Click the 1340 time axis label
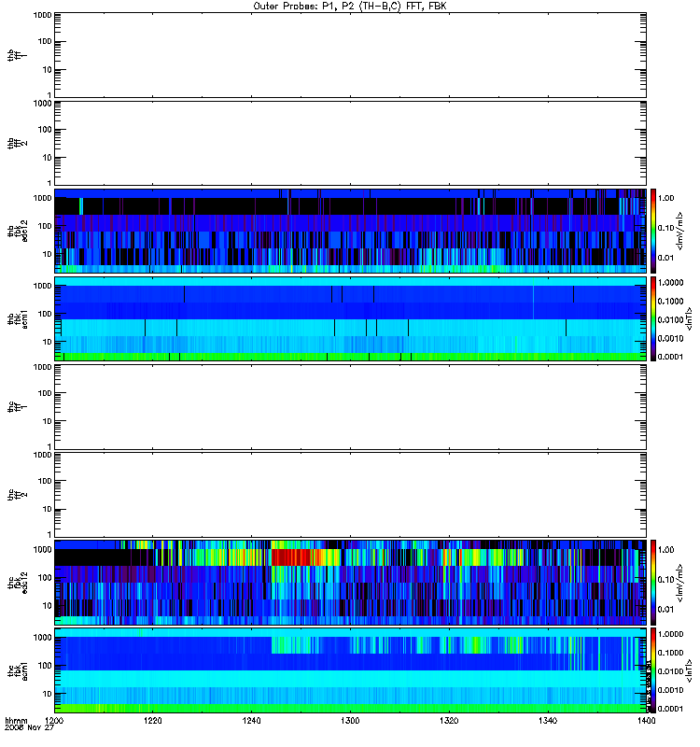 click(548, 721)
